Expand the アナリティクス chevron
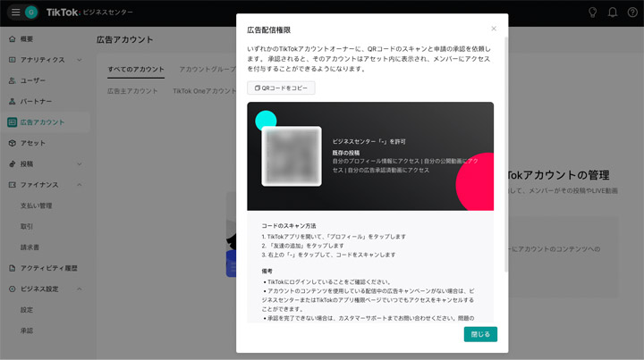The height and width of the screenshot is (360, 644). (80, 60)
